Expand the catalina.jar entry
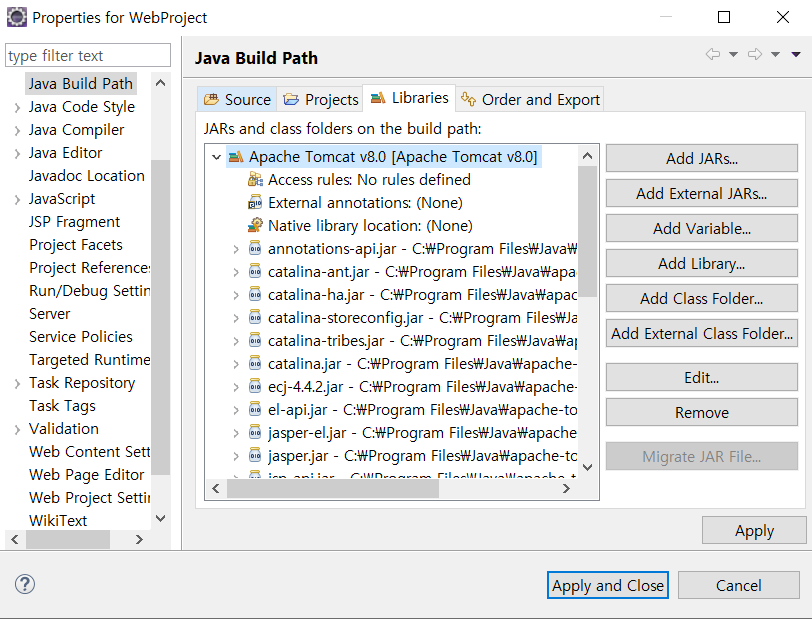The width and height of the screenshot is (812, 619). [236, 364]
